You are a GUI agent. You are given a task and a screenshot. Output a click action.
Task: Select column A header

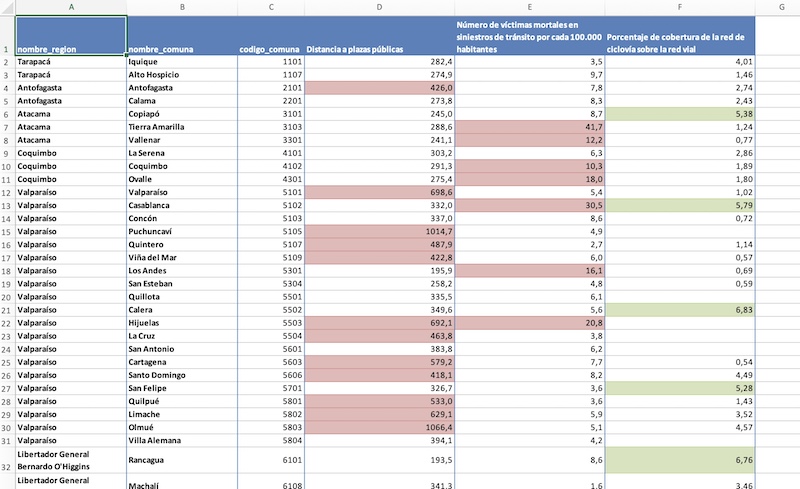(71, 7)
